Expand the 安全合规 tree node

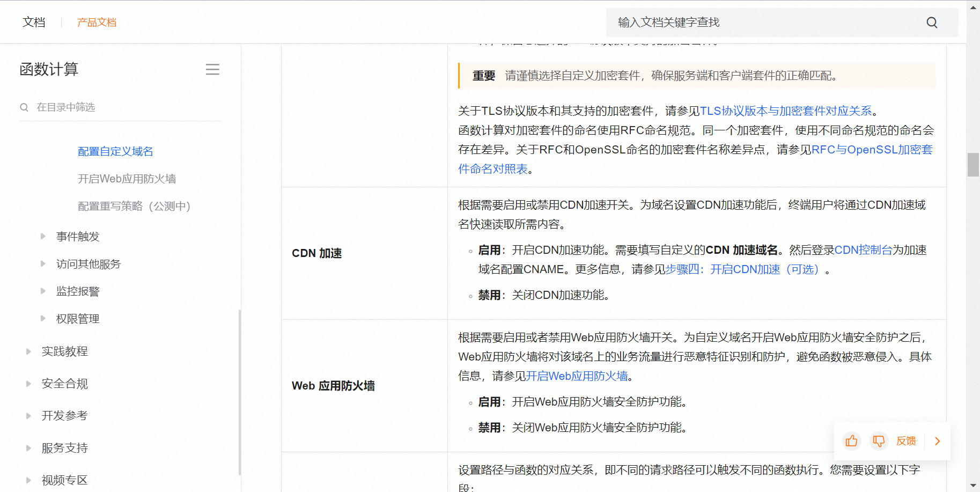pos(28,384)
